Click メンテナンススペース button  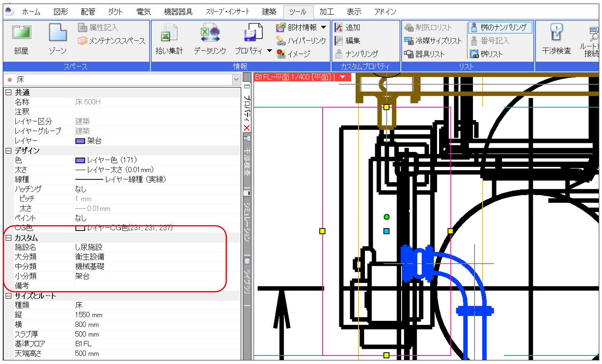click(x=112, y=41)
